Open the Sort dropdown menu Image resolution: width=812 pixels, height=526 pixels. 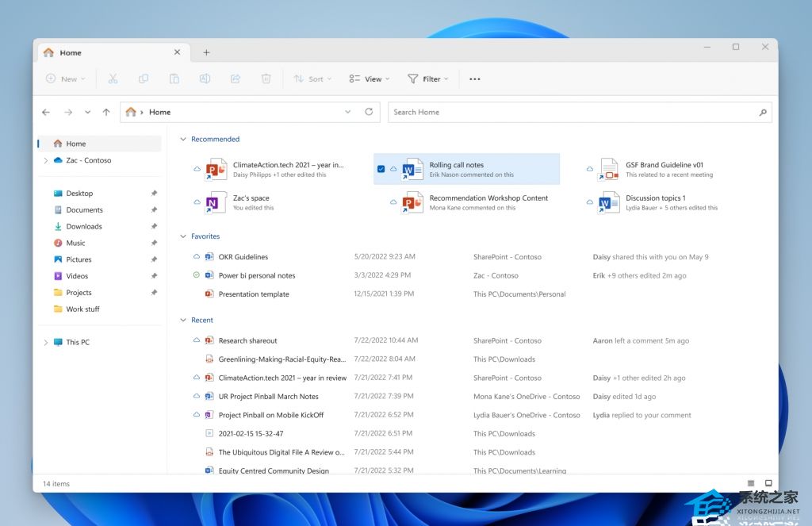[x=312, y=79]
